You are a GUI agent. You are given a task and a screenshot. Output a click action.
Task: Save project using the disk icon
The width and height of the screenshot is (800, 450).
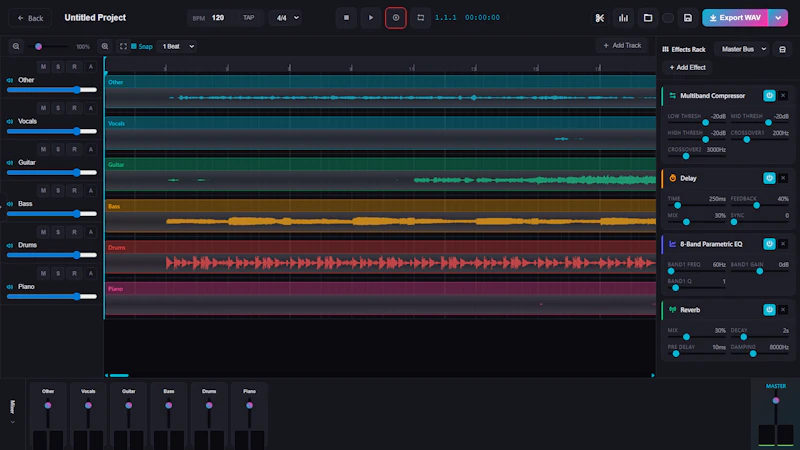688,18
